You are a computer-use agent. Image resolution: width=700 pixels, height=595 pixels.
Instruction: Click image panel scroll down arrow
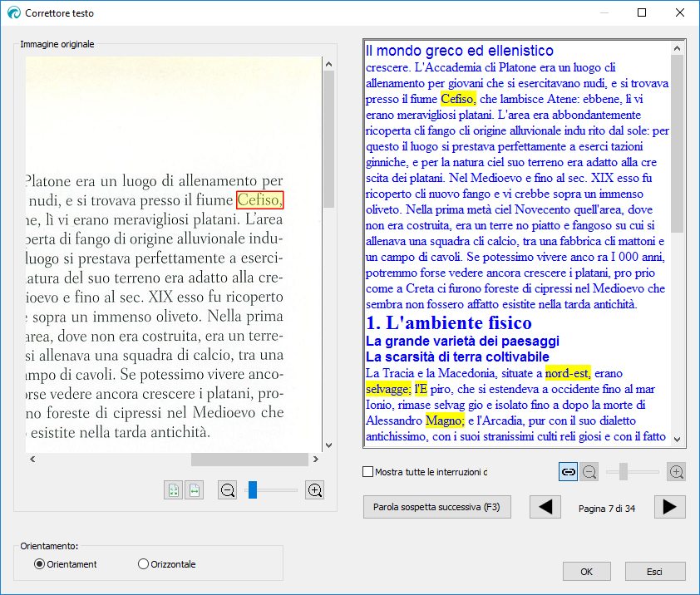pos(328,445)
